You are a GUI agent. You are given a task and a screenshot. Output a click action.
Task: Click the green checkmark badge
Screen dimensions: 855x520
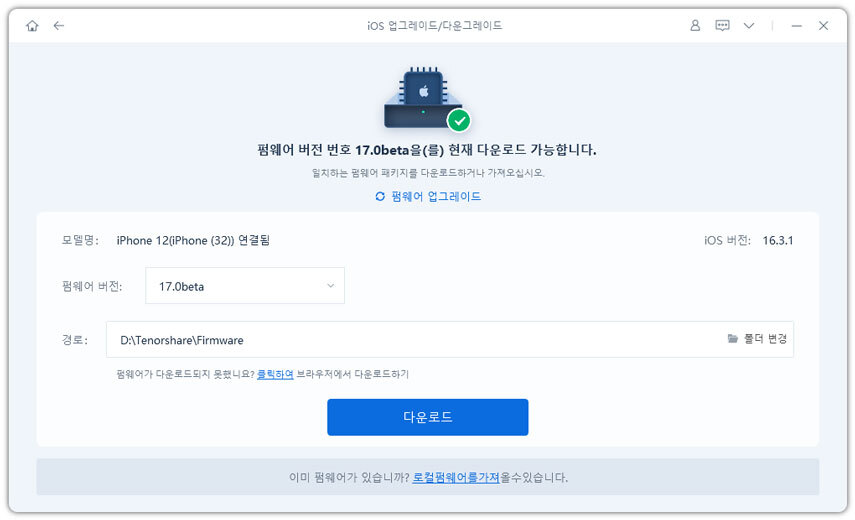(459, 120)
